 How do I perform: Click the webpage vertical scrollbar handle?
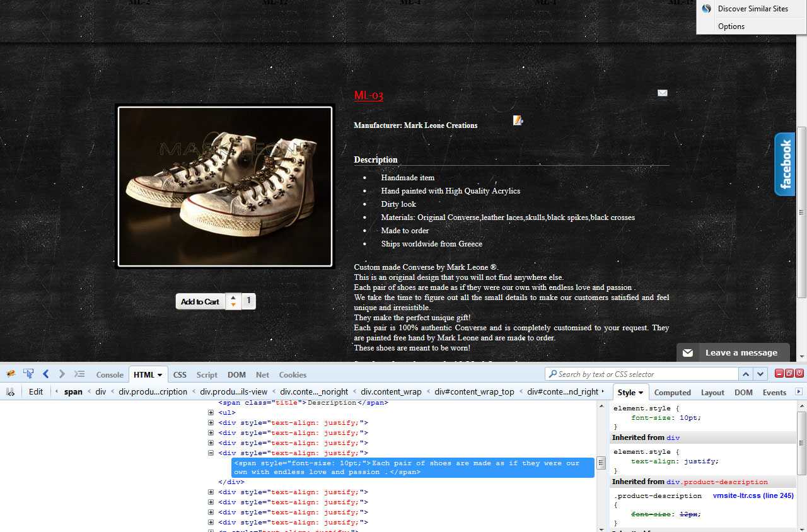[x=801, y=212]
